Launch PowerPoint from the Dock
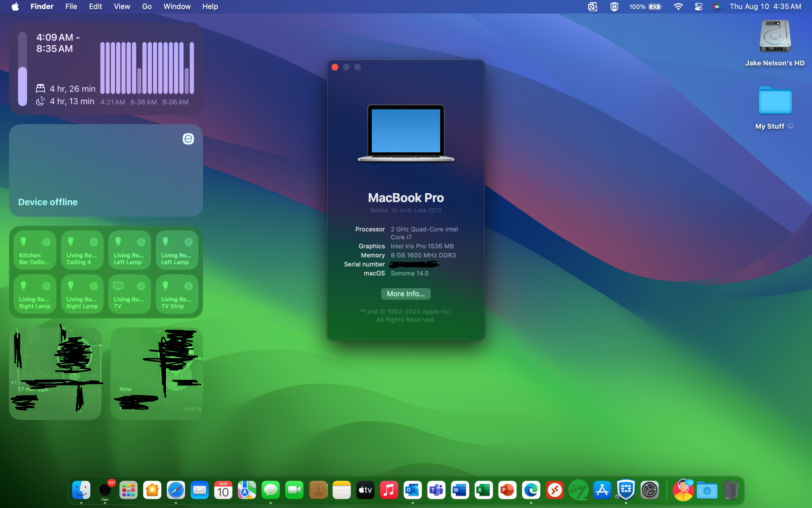Viewport: 812px width, 508px height. tap(507, 490)
